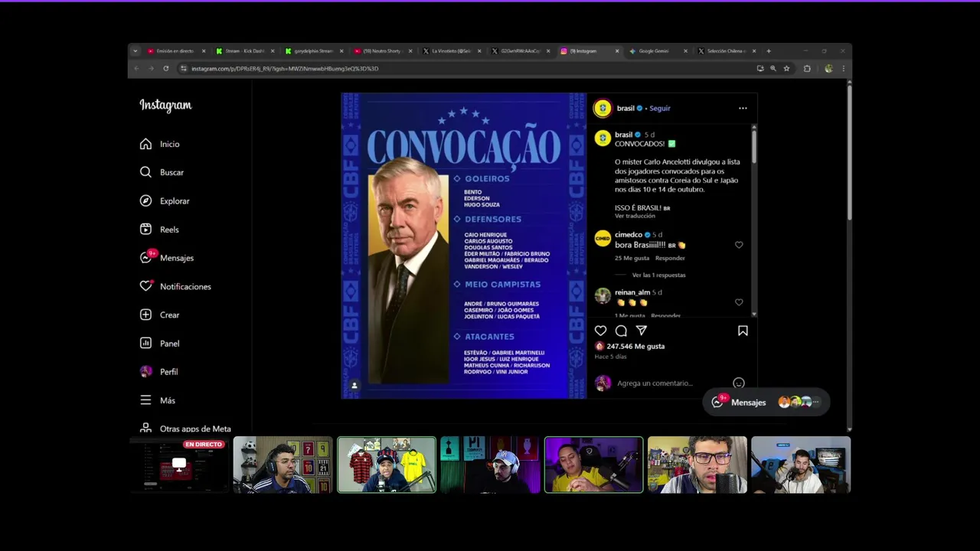The width and height of the screenshot is (980, 551).
Task: Click tagged people icon on post image
Action: 354,386
